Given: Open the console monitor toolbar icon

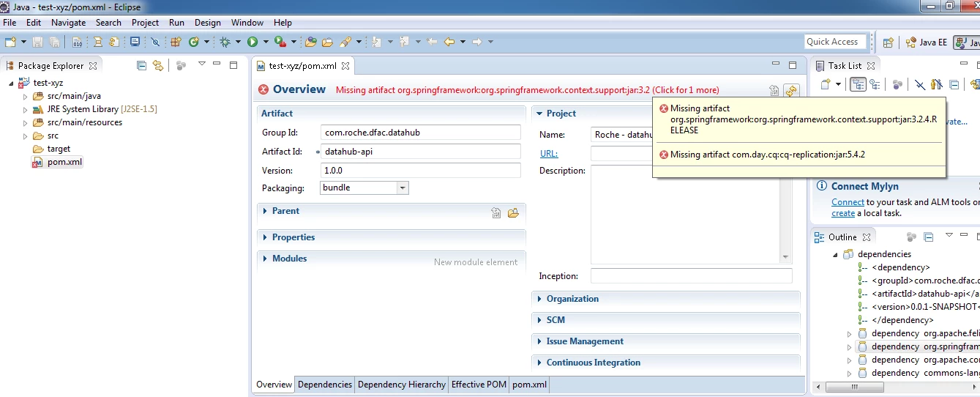Looking at the screenshot, I should point(135,42).
